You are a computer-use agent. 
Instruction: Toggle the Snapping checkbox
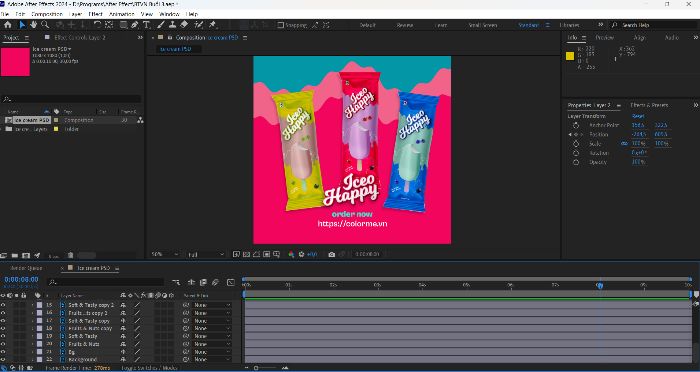pyautogui.click(x=280, y=25)
